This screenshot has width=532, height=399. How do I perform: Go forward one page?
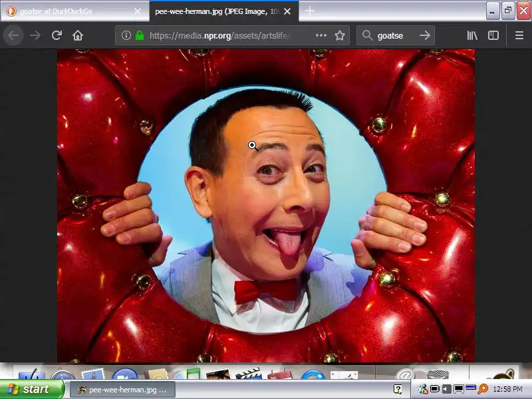click(x=35, y=35)
